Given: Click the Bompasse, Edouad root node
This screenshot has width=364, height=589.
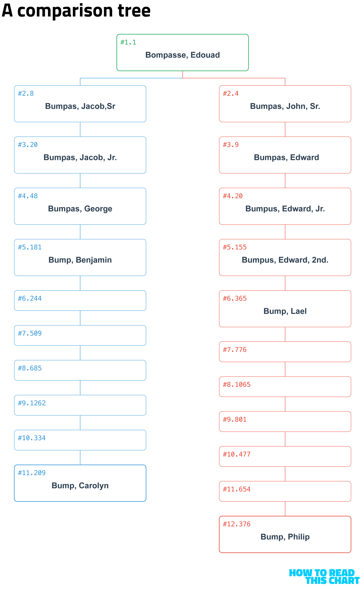Looking at the screenshot, I should tap(182, 53).
